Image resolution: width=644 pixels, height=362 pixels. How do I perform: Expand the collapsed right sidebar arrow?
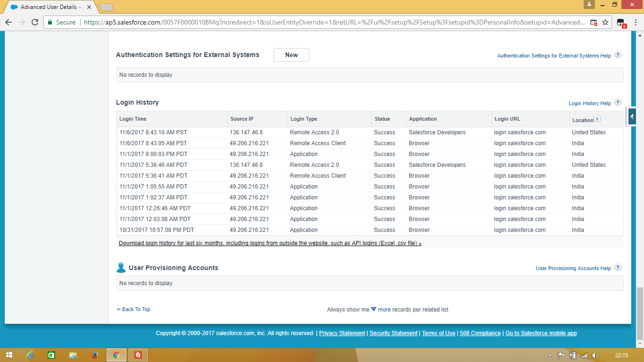pyautogui.click(x=632, y=116)
